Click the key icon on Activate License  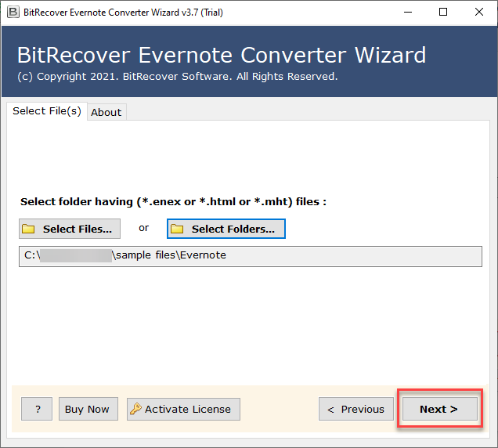[x=135, y=409]
